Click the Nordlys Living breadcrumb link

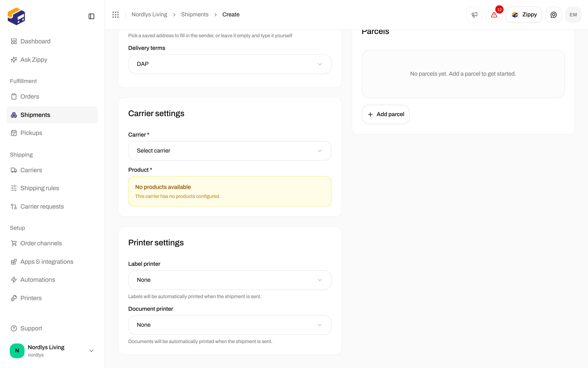point(149,15)
